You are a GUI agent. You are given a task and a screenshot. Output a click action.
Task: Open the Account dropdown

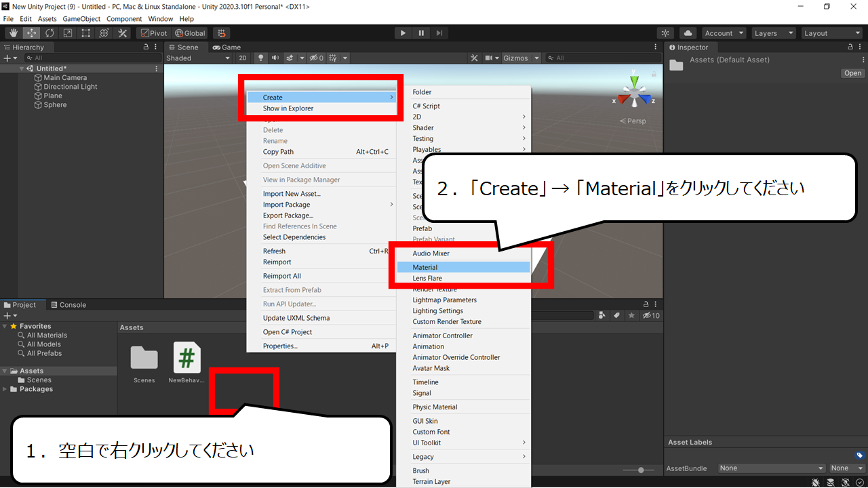tap(724, 33)
